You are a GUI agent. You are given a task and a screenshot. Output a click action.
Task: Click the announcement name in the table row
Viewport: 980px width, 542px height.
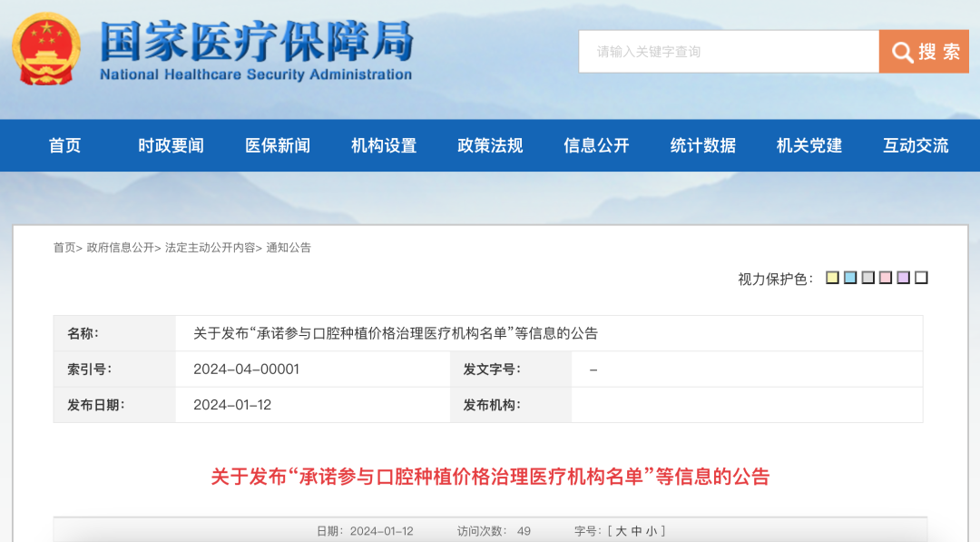[x=396, y=334]
